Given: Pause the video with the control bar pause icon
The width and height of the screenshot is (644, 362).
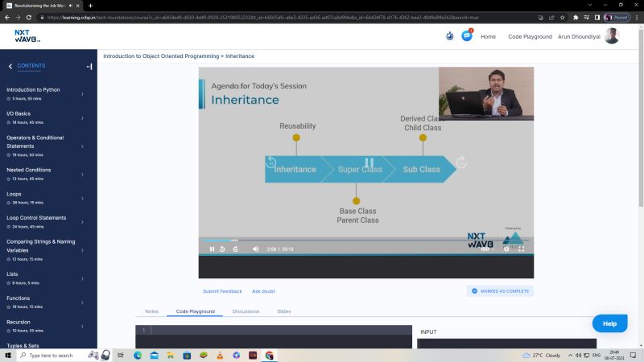Looking at the screenshot, I should (212, 249).
